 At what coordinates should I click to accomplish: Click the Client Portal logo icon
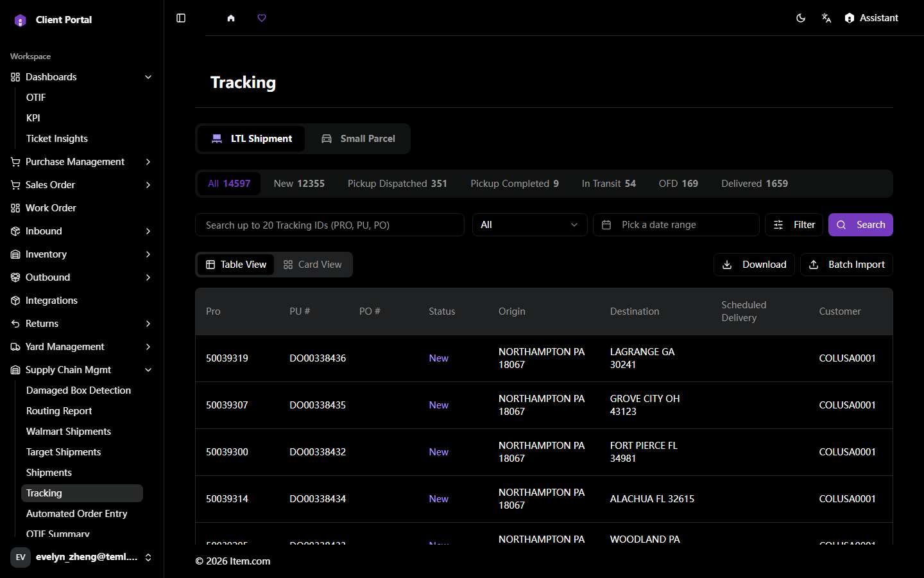point(21,20)
